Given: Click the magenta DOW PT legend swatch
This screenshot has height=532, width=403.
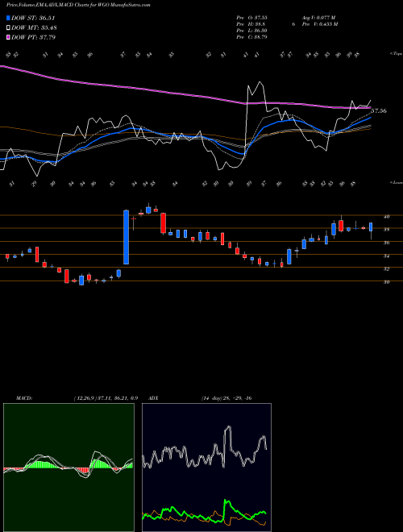Looking at the screenshot, I should point(8,37).
